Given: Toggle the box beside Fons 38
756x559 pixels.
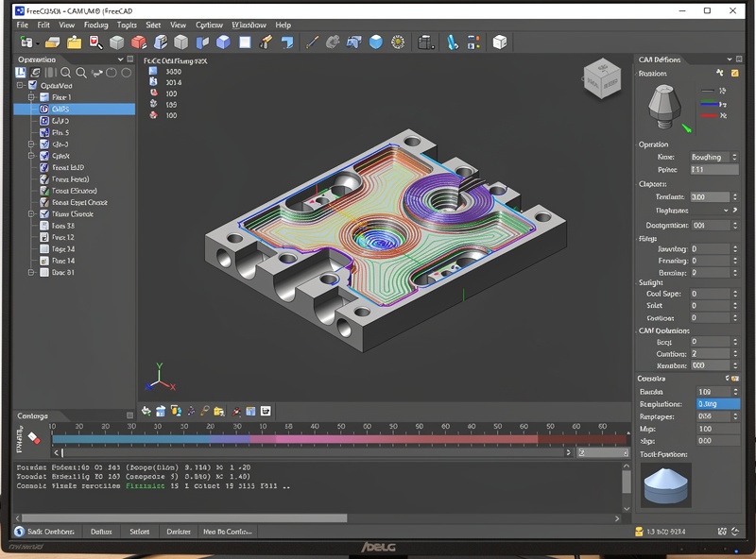Looking at the screenshot, I should [43, 226].
